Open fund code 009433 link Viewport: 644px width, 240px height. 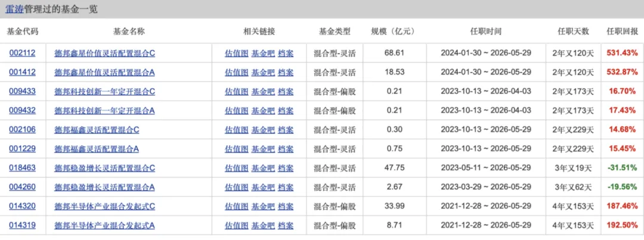[x=22, y=91]
